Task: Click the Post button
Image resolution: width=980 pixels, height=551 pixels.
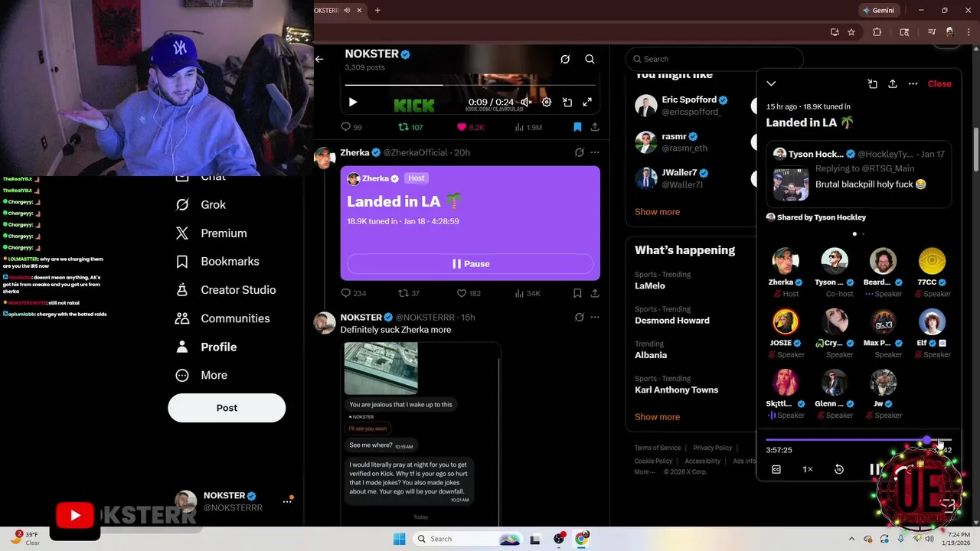Action: pos(227,408)
